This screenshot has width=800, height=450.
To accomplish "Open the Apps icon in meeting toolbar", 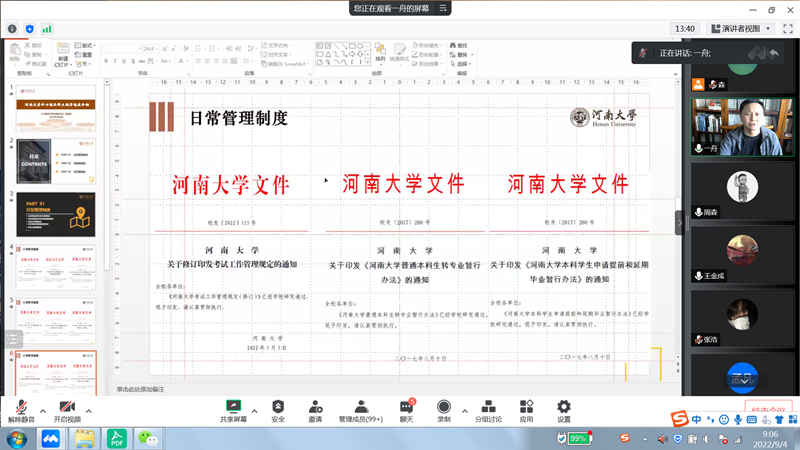I will 526,408.
